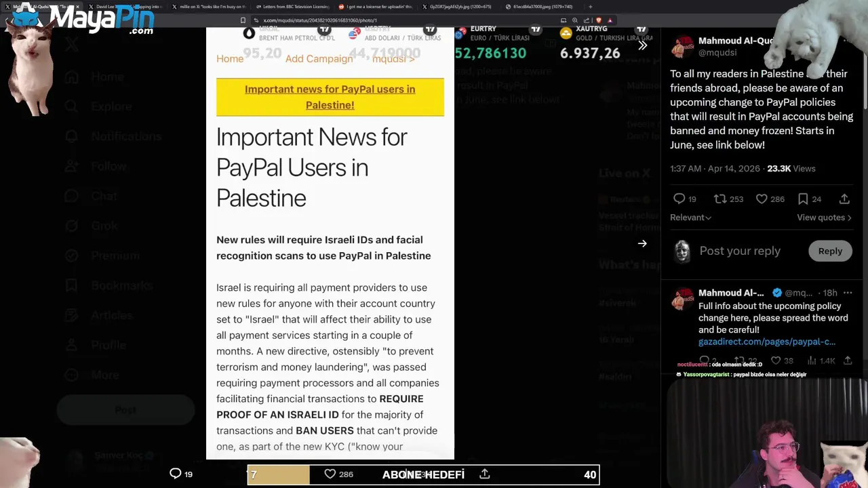Click Home link in the photo's page header
This screenshot has width=868, height=488.
pyautogui.click(x=230, y=59)
